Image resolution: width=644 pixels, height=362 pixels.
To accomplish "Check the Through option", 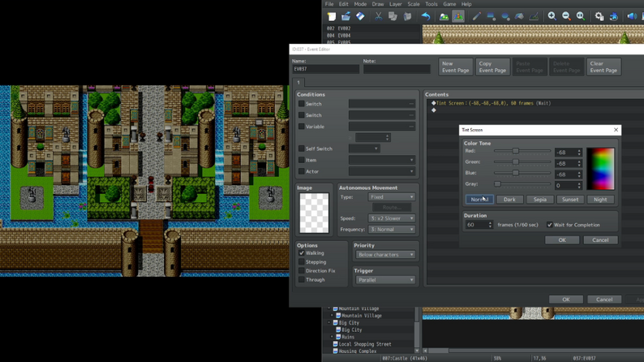I will pyautogui.click(x=302, y=280).
